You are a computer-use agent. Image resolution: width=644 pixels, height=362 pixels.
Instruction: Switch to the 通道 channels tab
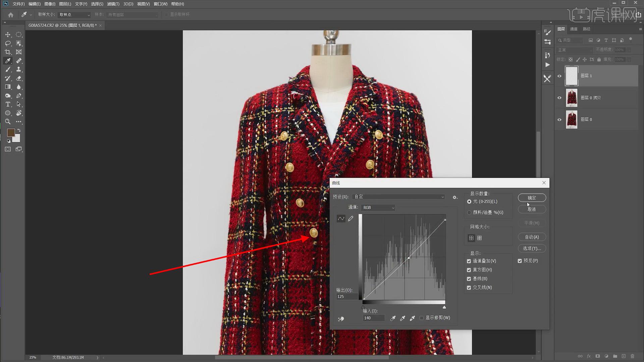[574, 29]
